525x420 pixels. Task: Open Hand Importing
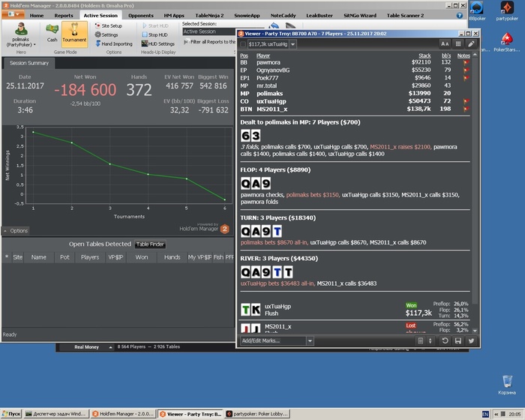coord(114,44)
